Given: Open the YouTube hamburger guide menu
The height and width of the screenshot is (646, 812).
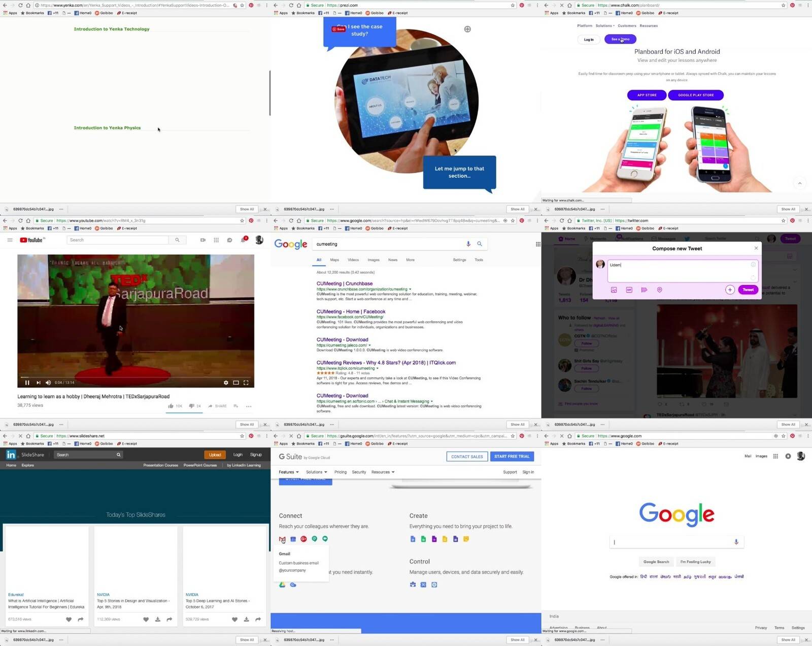Looking at the screenshot, I should (10, 240).
